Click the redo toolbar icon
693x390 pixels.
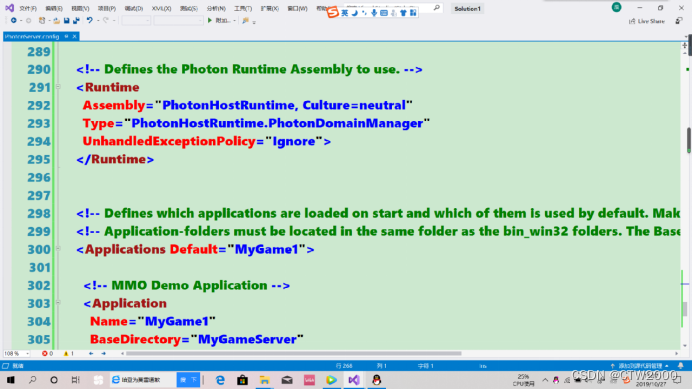tap(106, 20)
